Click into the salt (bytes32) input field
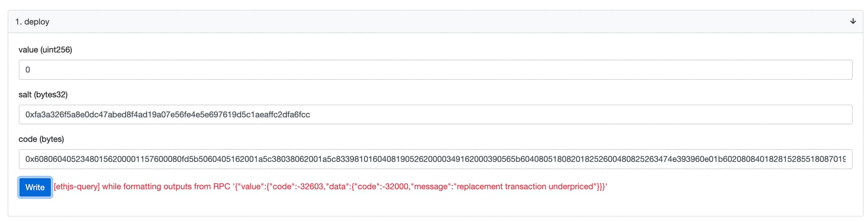The height and width of the screenshot is (222, 868). pyautogui.click(x=435, y=115)
